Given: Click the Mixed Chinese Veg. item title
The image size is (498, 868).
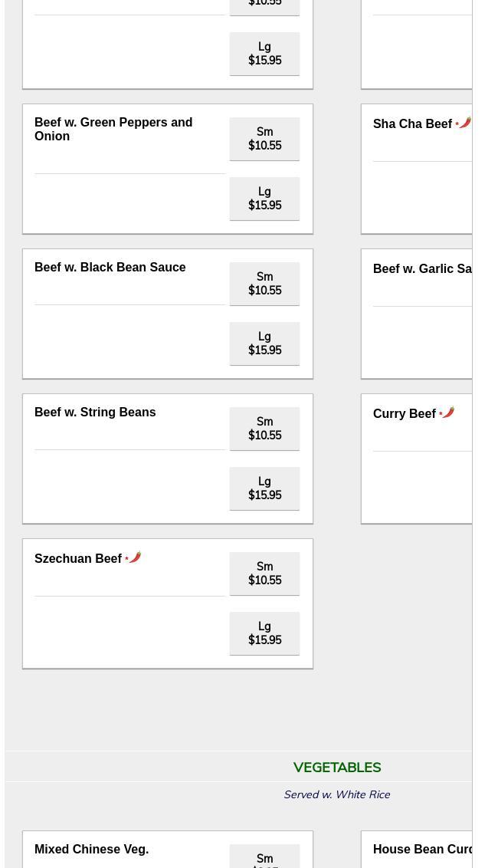Looking at the screenshot, I should tap(91, 849).
